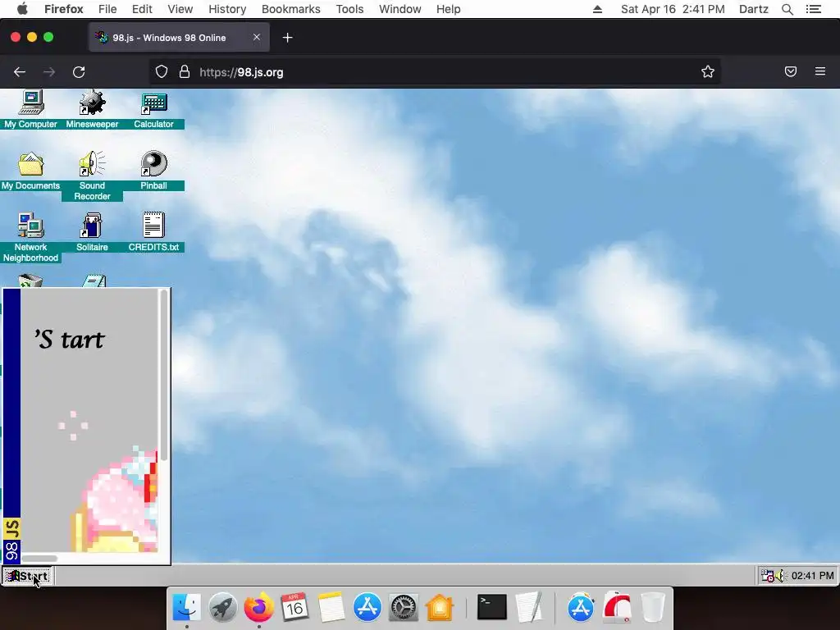Click the Start menu vertical scrollbar
Image resolution: width=840 pixels, height=630 pixels.
point(164,375)
